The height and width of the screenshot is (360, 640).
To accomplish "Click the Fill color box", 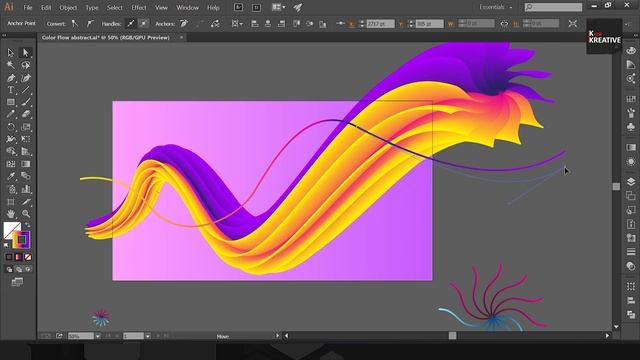I will click(x=11, y=229).
